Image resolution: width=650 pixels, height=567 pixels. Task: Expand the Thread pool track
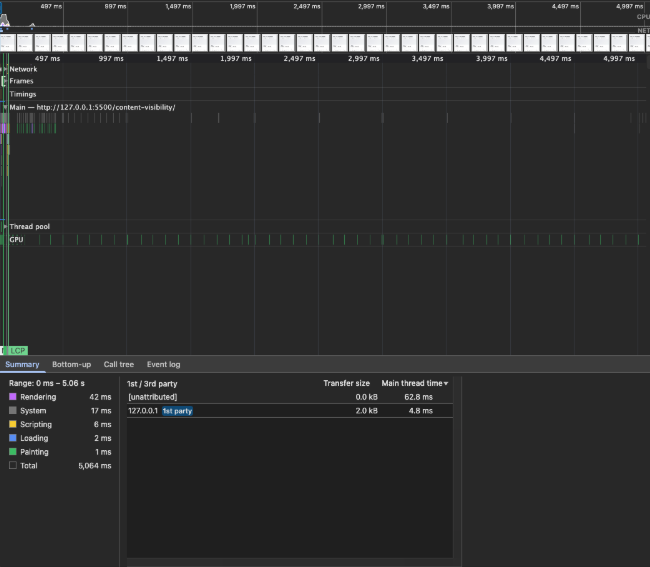point(5,226)
